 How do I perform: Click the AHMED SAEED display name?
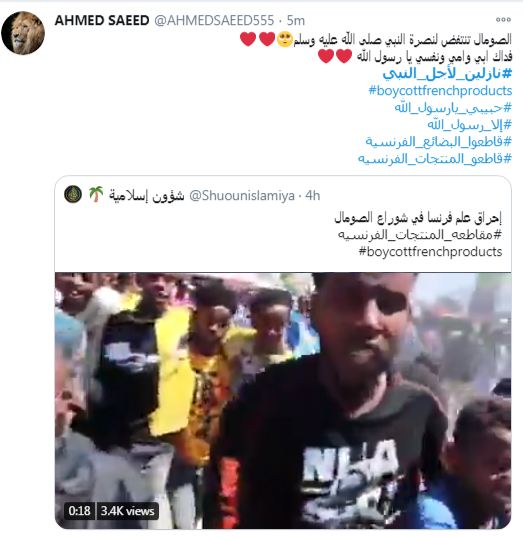click(102, 21)
